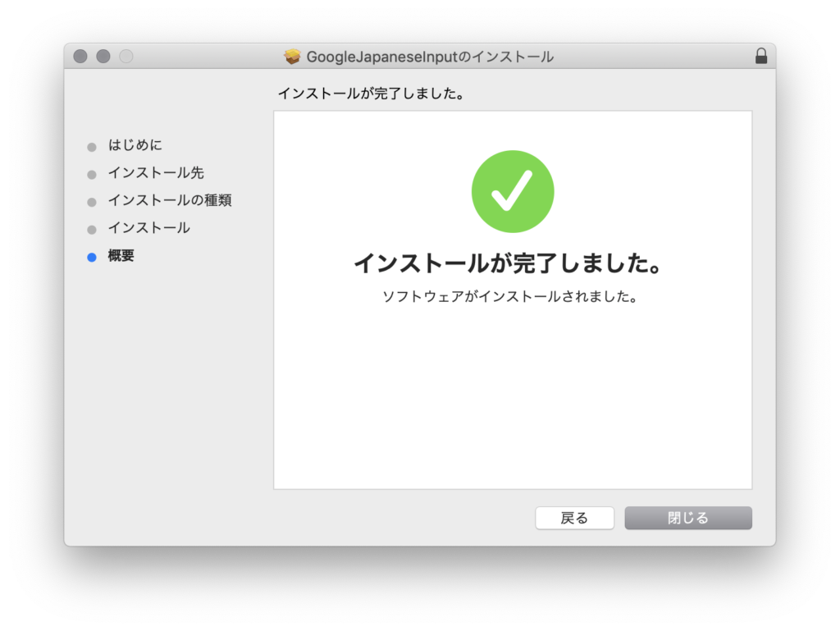Select the 概要 step

tap(121, 255)
